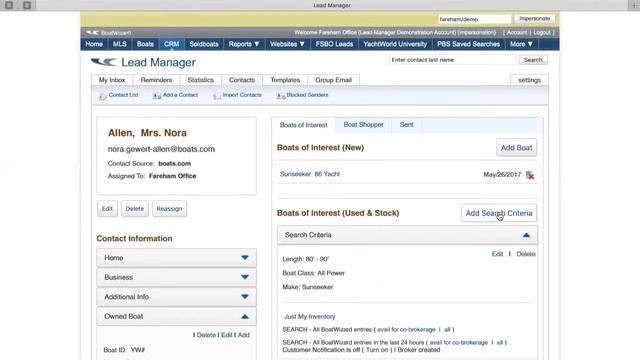Click the Delete contact button
Viewport: 640px width, 360px height.
135,209
